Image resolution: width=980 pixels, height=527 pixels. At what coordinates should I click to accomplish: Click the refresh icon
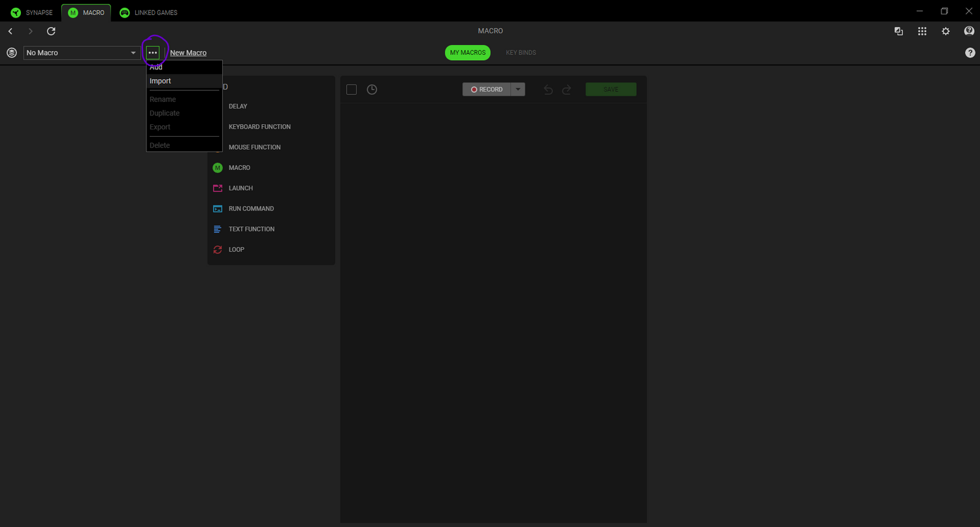coord(51,31)
